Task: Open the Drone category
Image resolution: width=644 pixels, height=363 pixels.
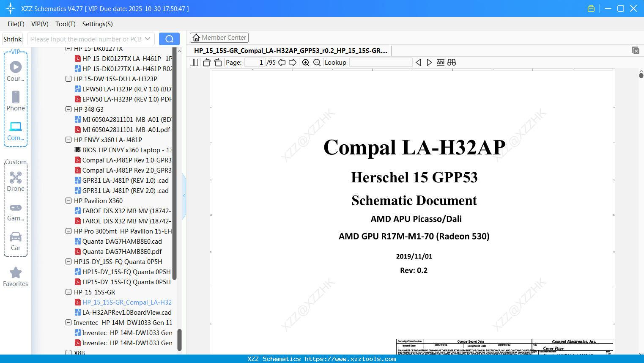Action: [16, 181]
